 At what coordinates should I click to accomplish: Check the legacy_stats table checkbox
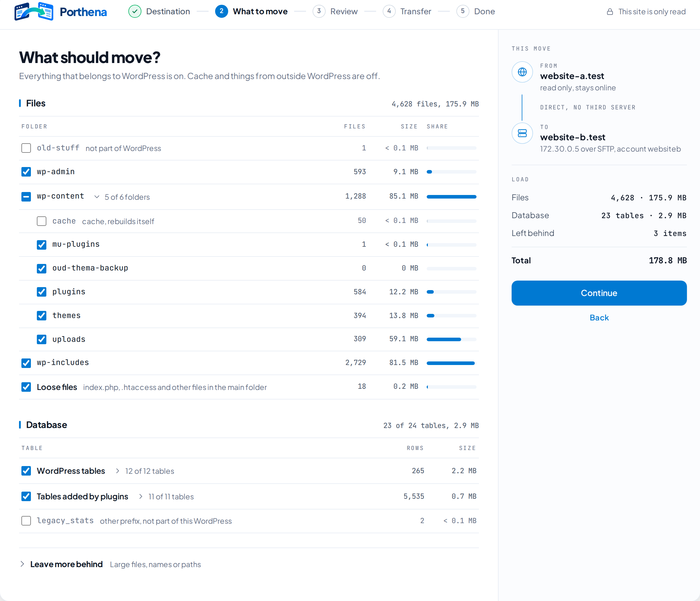(26, 520)
